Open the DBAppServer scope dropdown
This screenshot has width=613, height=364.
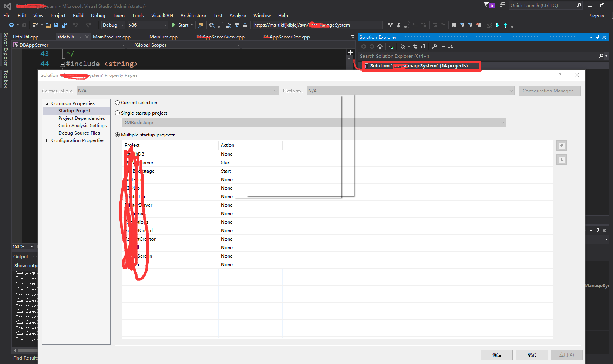[x=69, y=45]
